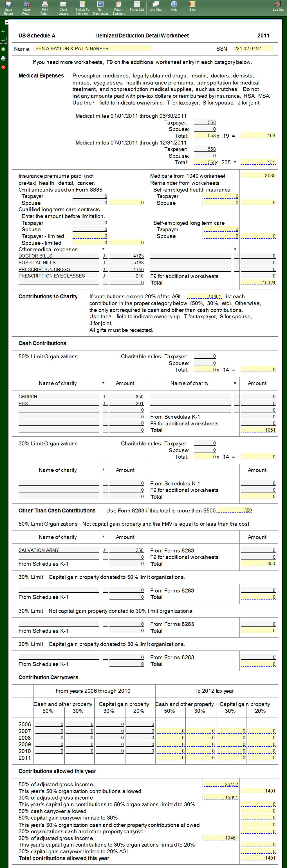Visit the Blog from the toolbar

tap(192, 6)
